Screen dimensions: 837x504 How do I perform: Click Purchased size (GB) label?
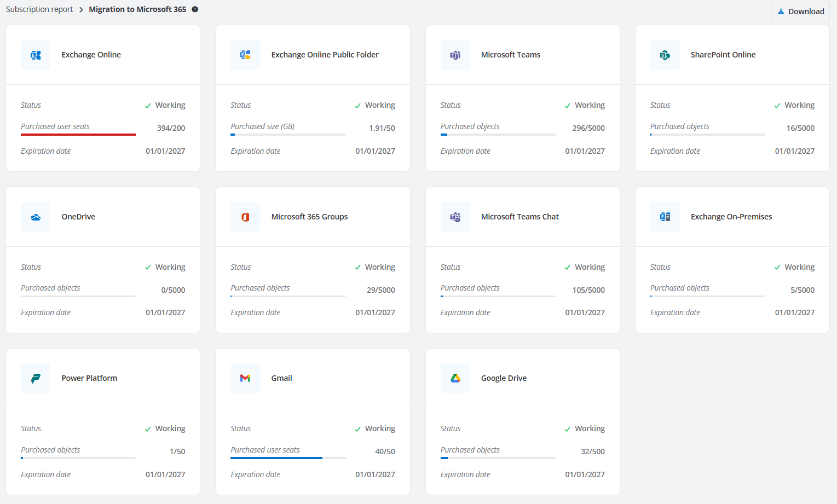[263, 126]
